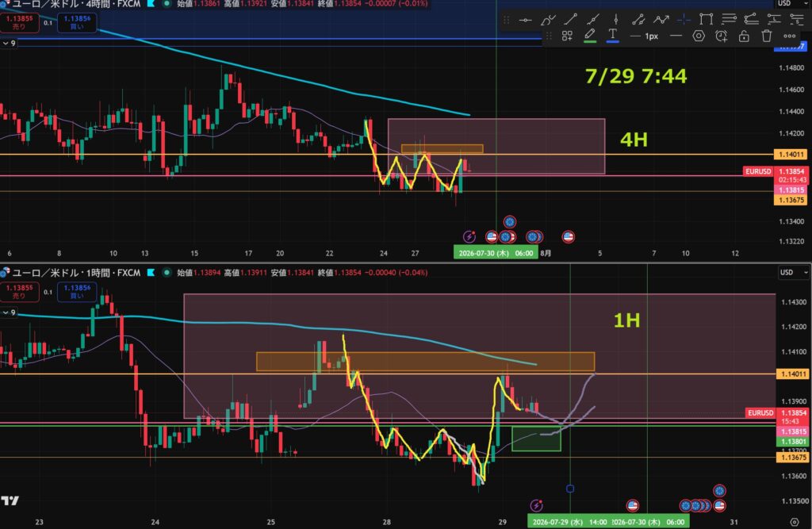Click the blue 買い buy button on 1-hour chart
Screen dimensions: 812x529
click(x=77, y=292)
